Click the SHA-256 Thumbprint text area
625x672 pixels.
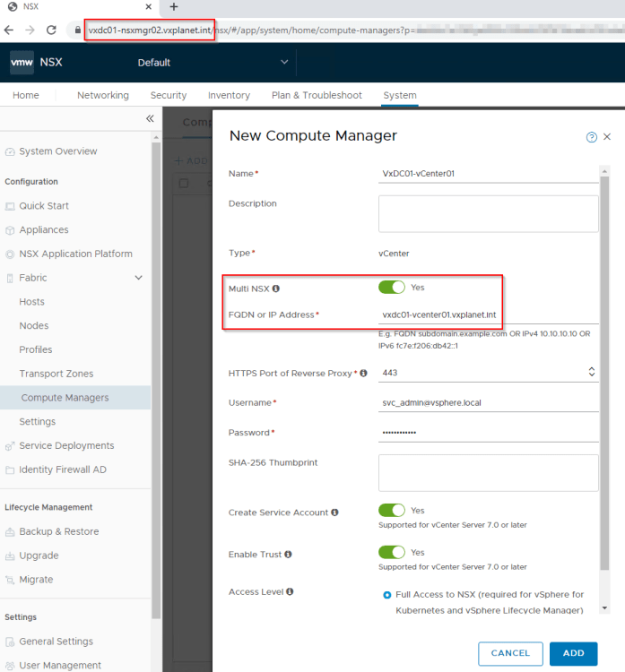pos(488,473)
